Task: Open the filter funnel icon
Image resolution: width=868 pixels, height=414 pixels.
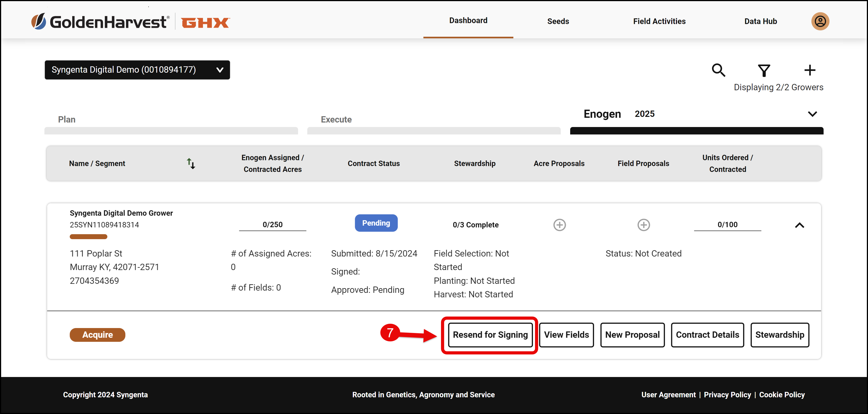Action: 764,70
